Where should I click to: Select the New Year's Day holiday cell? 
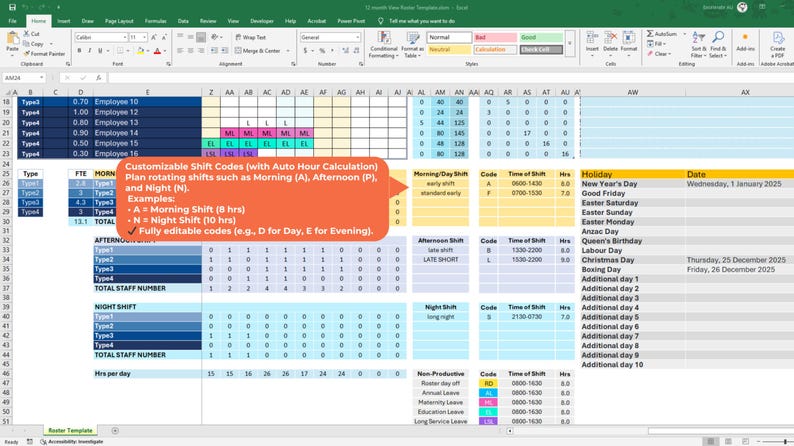[x=632, y=184]
